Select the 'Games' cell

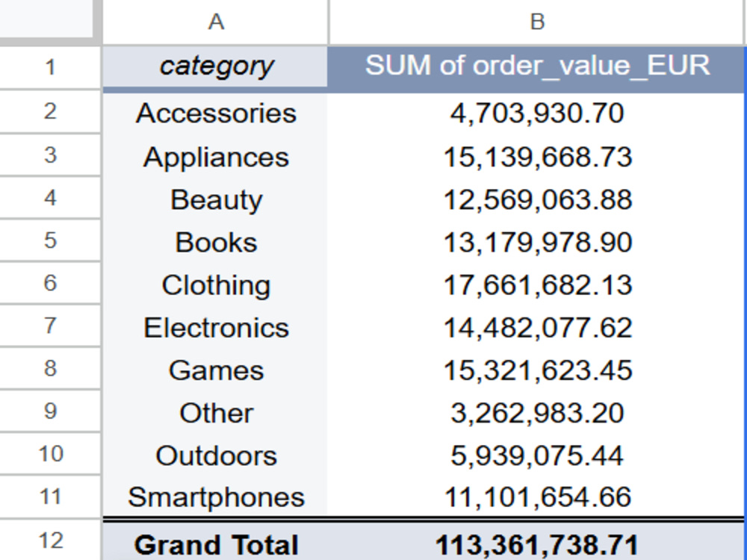[x=215, y=370]
